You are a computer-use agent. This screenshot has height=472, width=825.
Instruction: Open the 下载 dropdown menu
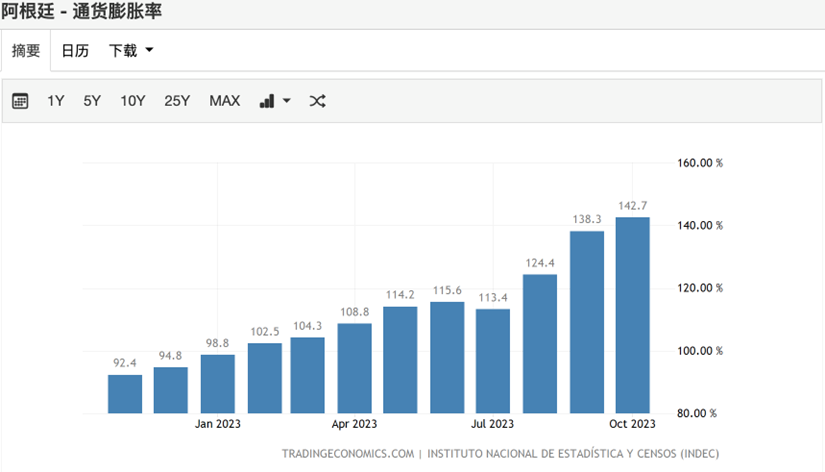(131, 51)
